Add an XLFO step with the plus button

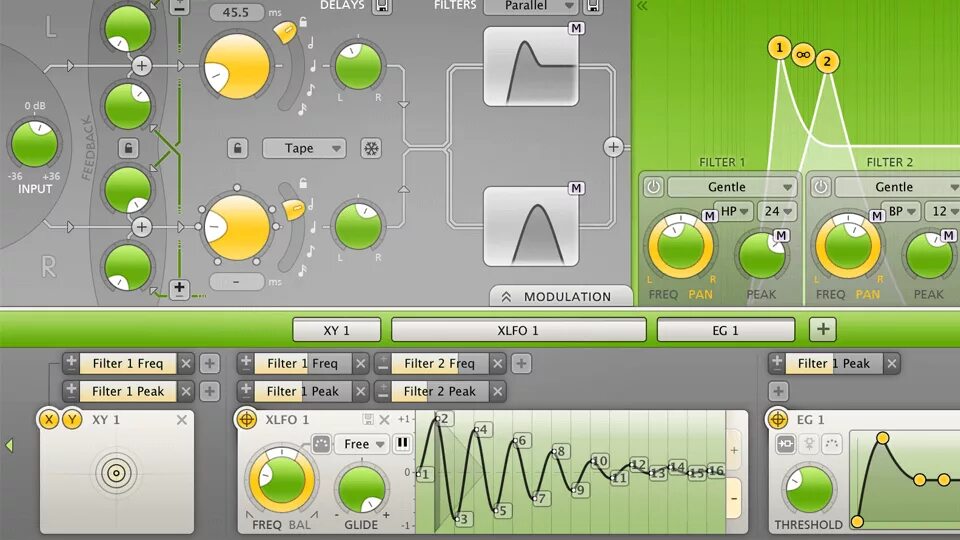pos(734,450)
